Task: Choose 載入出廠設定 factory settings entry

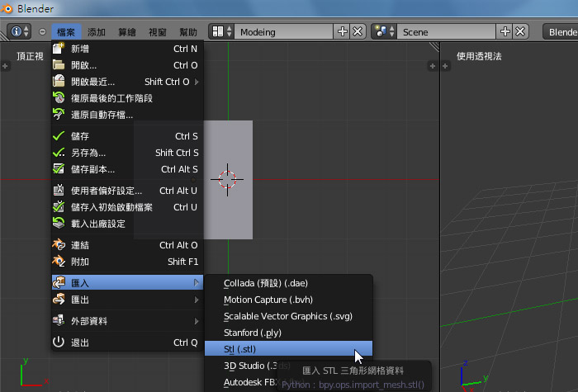Action: coord(127,224)
